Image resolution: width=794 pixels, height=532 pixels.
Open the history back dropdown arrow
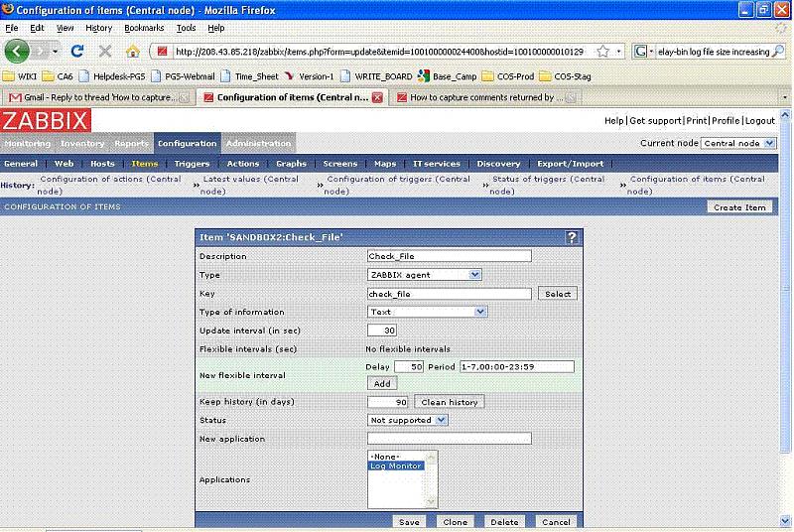(x=56, y=52)
